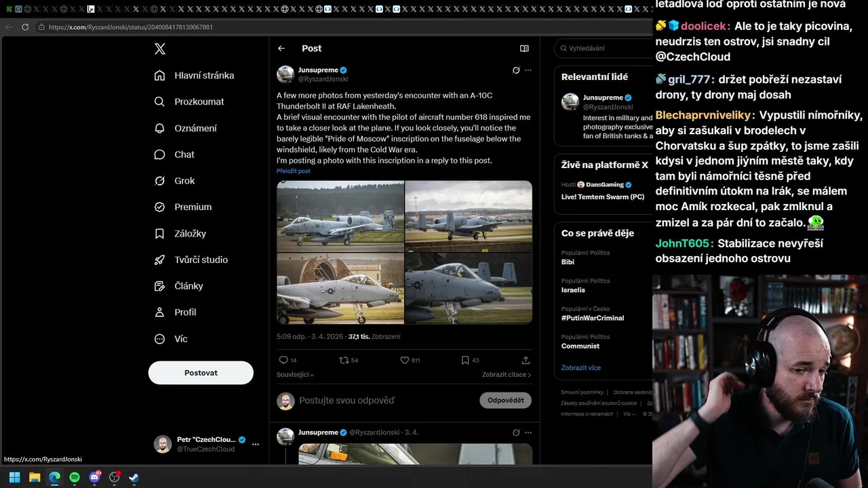The width and height of the screenshot is (868, 488).
Task: Open the X logo home icon
Action: (159, 49)
